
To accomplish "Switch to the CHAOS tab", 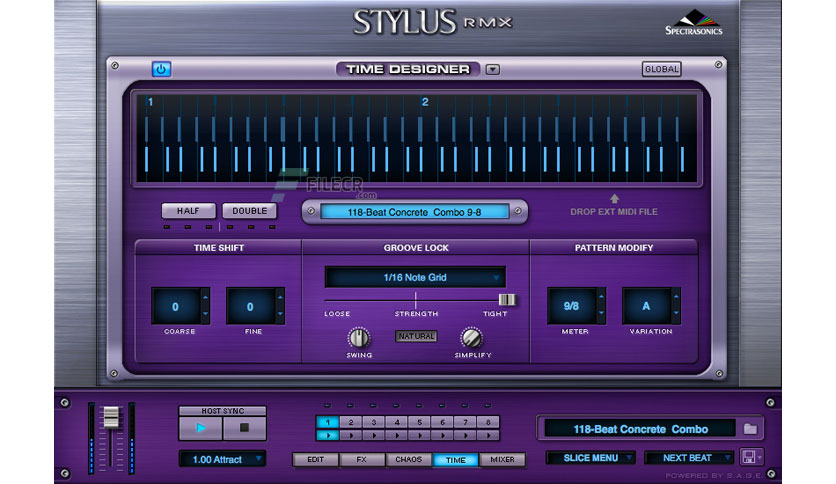I will pyautogui.click(x=408, y=459).
